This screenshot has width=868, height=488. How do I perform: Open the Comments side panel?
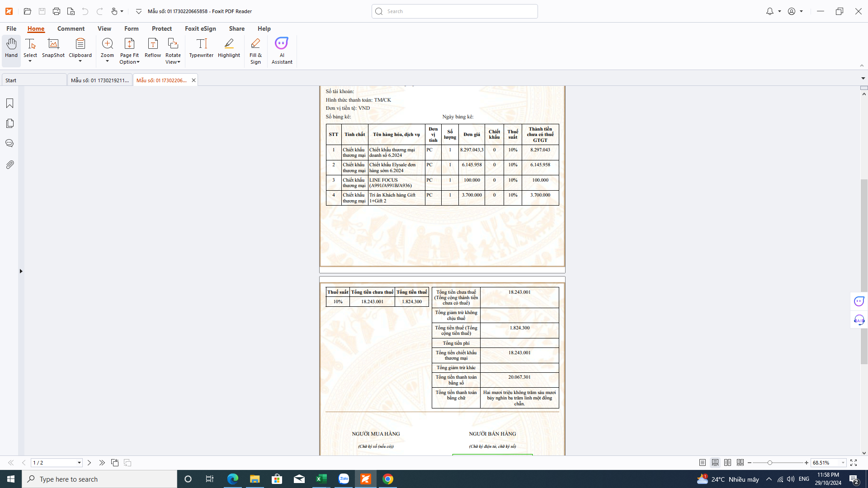9,144
